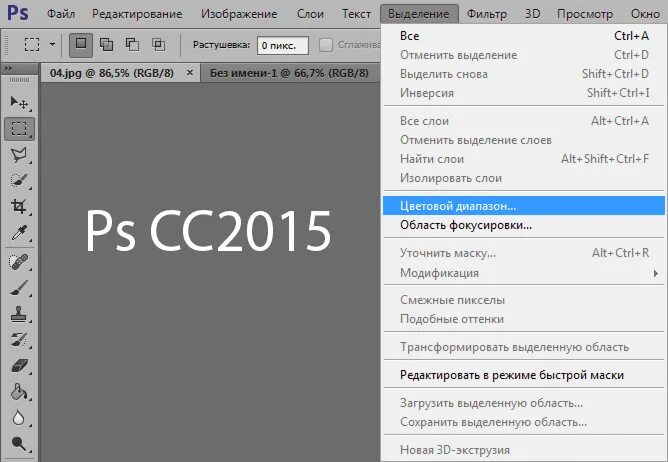
Task: Select the Clone Stamp tool
Action: (19, 315)
